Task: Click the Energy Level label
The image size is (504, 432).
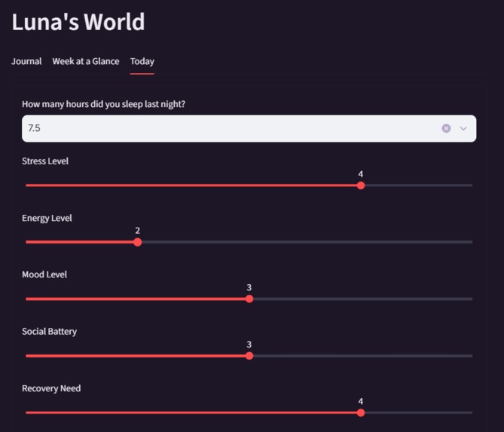Action: (x=47, y=218)
